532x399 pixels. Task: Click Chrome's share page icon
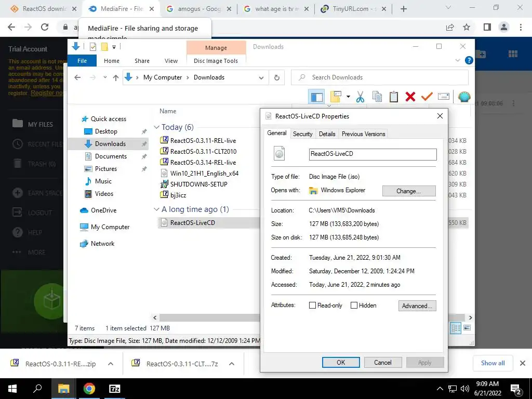pyautogui.click(x=450, y=27)
